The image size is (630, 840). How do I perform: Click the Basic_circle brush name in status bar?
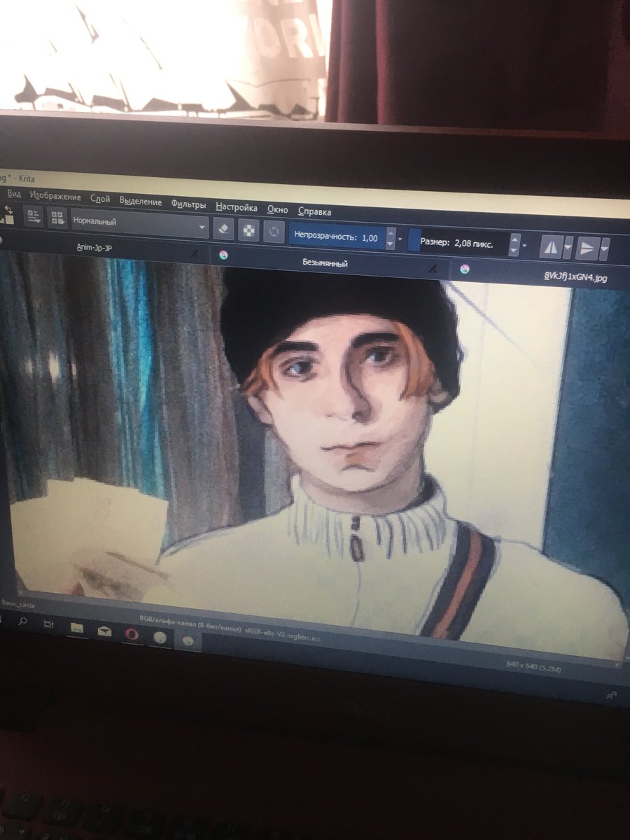[x=17, y=603]
